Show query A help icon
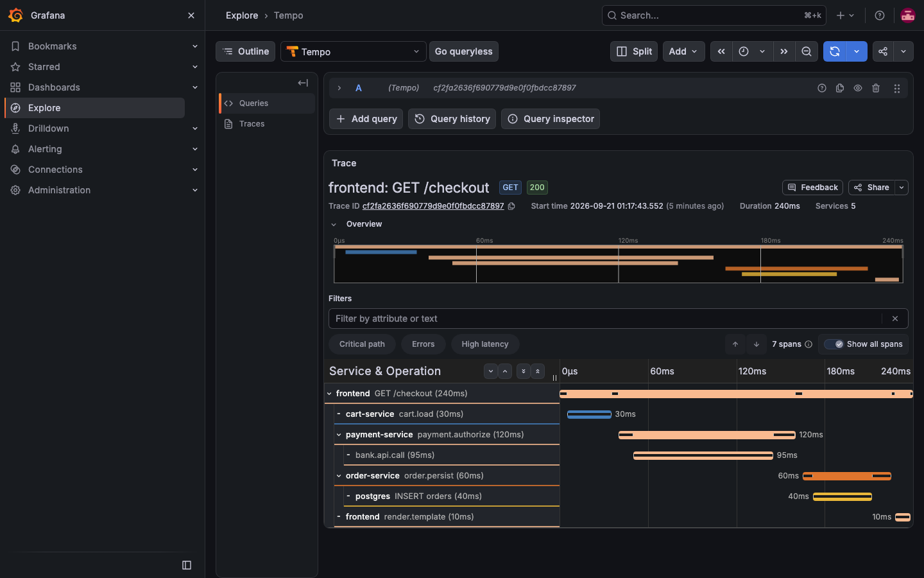 coord(822,88)
